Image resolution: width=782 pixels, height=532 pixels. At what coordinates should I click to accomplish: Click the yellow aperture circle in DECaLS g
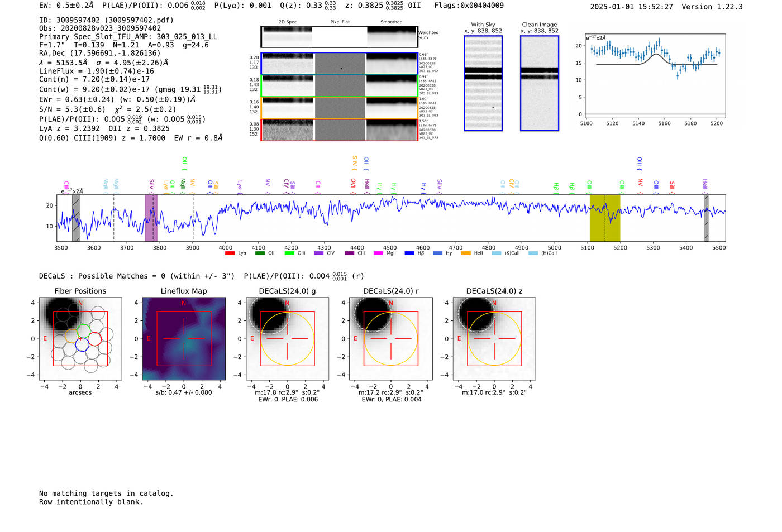click(287, 338)
